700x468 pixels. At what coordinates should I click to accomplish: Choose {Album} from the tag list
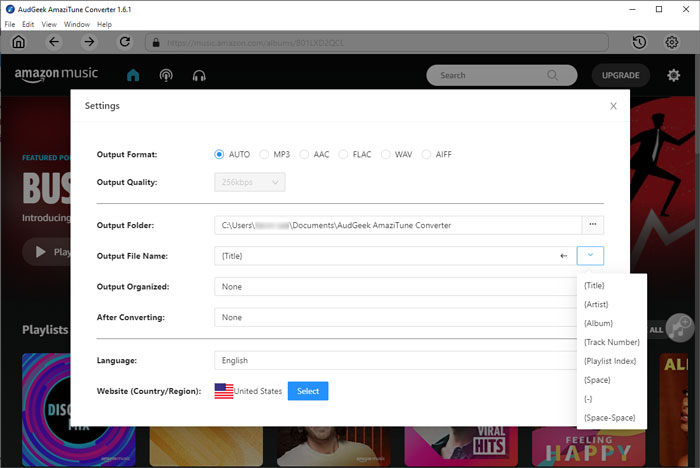pos(612,323)
